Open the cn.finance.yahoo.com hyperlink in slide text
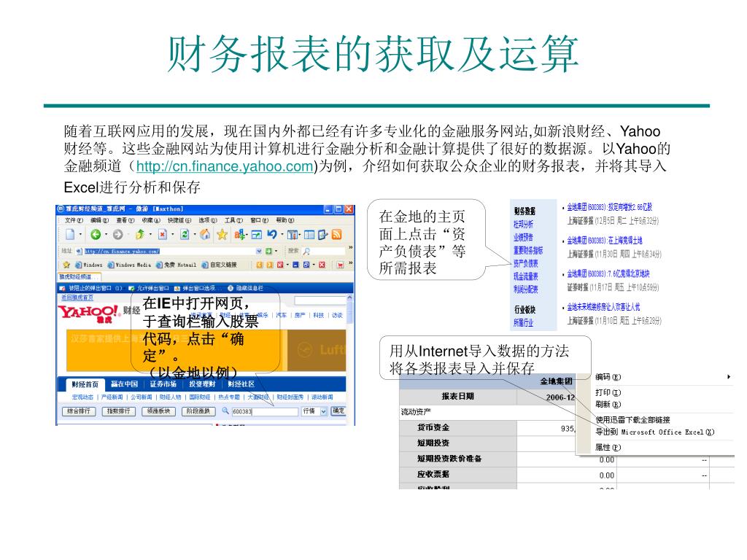The width and height of the screenshot is (747, 560). [225, 166]
